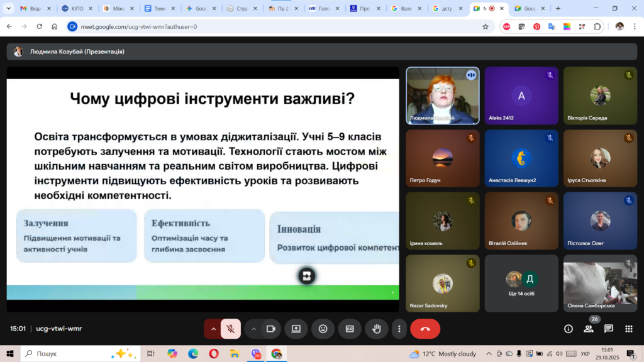Image resolution: width=644 pixels, height=362 pixels.
Task: Toggle the camera on or off
Action: point(271,329)
